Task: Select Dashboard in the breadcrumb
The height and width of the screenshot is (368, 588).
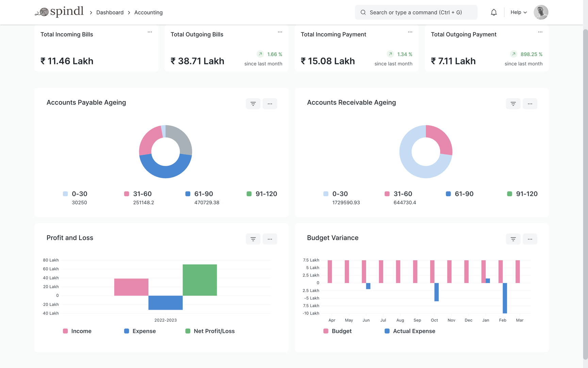Action: point(110,12)
